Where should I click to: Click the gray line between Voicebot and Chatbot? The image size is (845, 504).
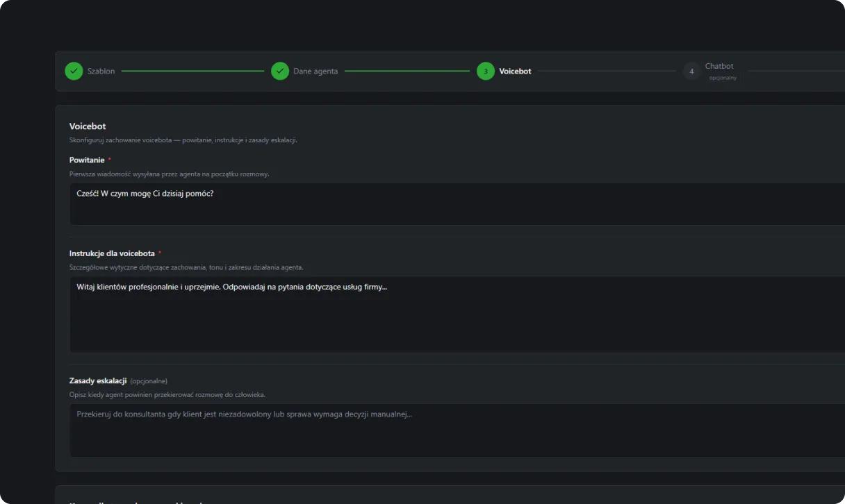pos(607,71)
